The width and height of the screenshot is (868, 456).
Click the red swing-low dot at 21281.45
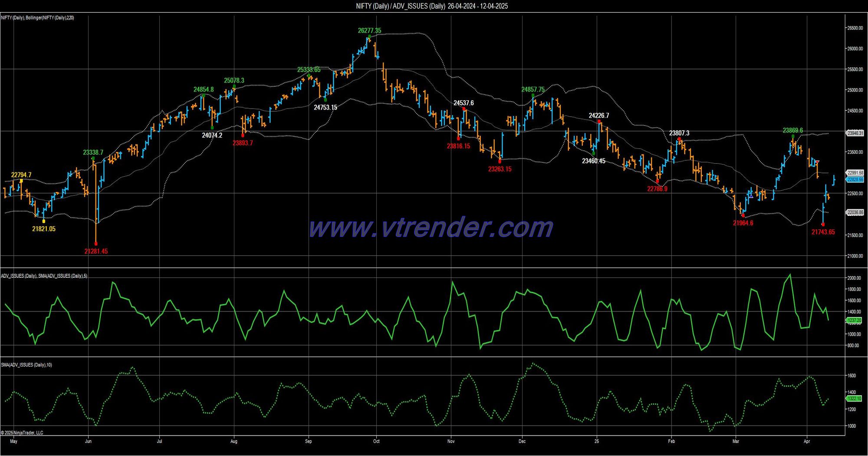coord(96,244)
